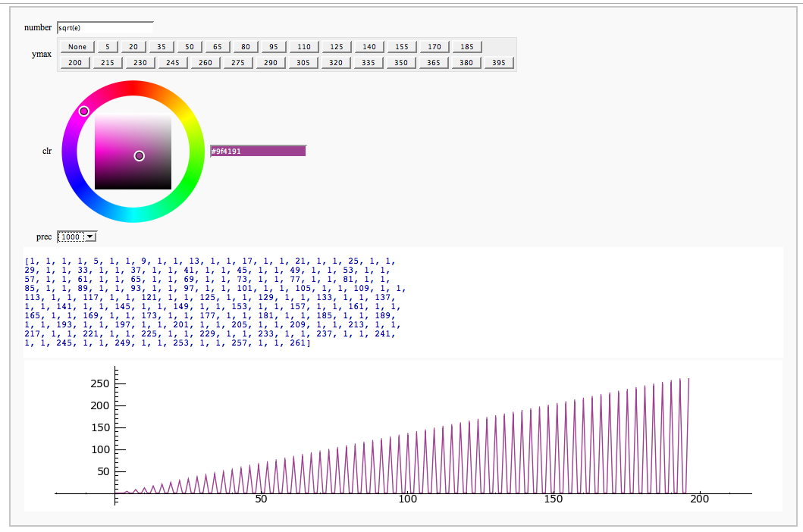Click the hex color #9f4191 field

coord(258,151)
